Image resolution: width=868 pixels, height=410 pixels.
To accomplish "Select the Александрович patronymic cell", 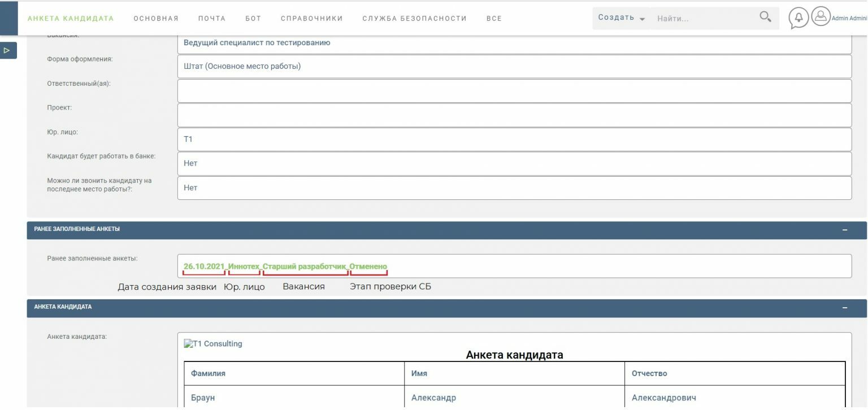I will [x=735, y=398].
